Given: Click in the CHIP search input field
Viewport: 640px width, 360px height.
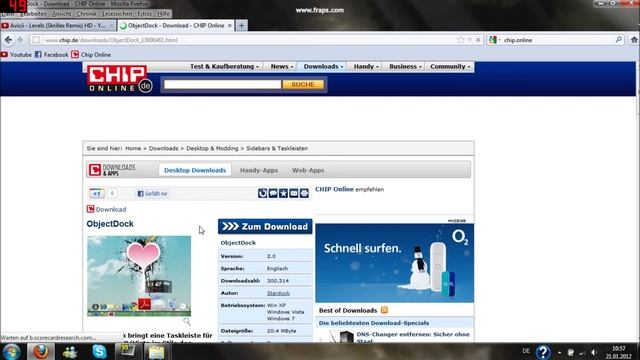Looking at the screenshot, I should click(x=222, y=84).
